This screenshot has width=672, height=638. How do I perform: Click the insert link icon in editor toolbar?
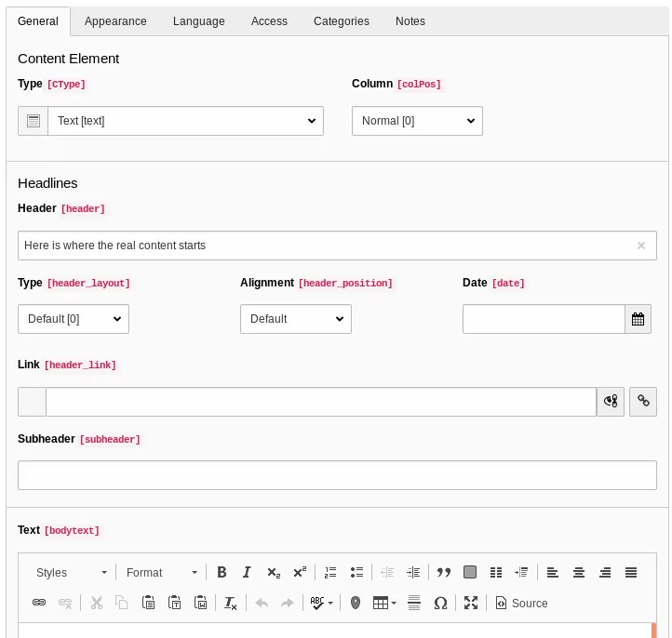pos(39,604)
